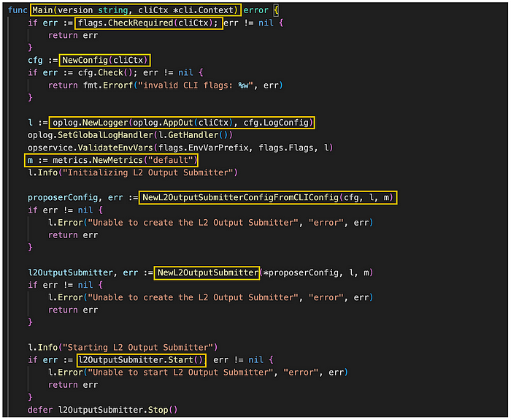Click the "l2OutputSubmitter.Start()" call
Image resolution: width=511 pixels, height=420 pixels.
[140, 360]
